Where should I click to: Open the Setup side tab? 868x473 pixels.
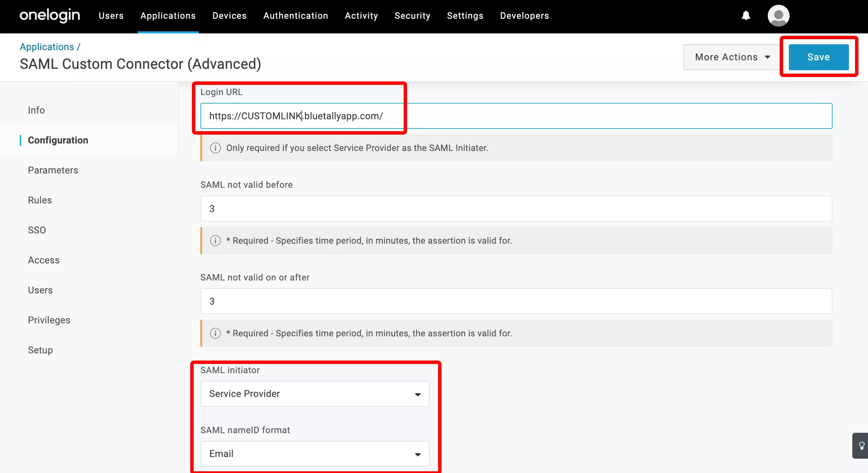click(40, 350)
